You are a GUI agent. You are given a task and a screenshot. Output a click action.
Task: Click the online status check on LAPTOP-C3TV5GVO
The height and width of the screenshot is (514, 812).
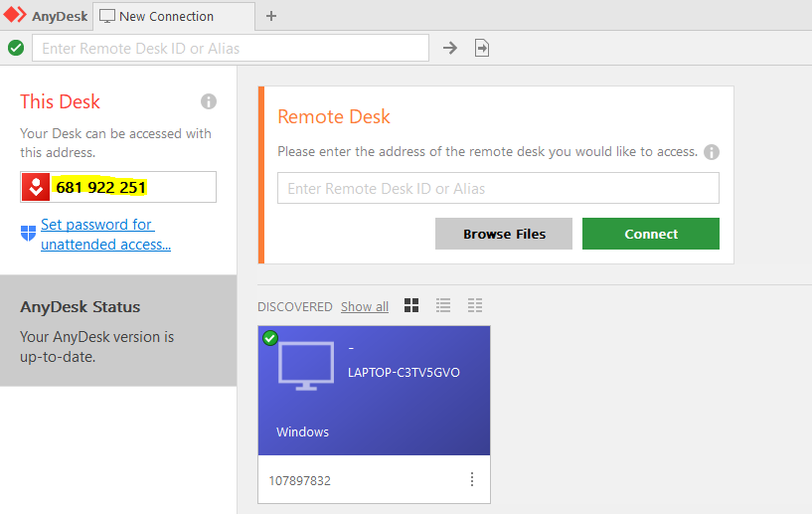269,338
